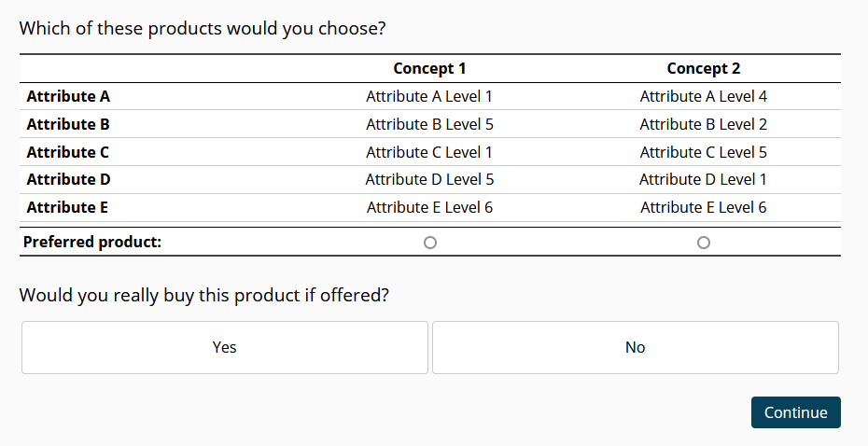
Task: Click the Attribute B Level 5 cell
Action: [x=429, y=124]
